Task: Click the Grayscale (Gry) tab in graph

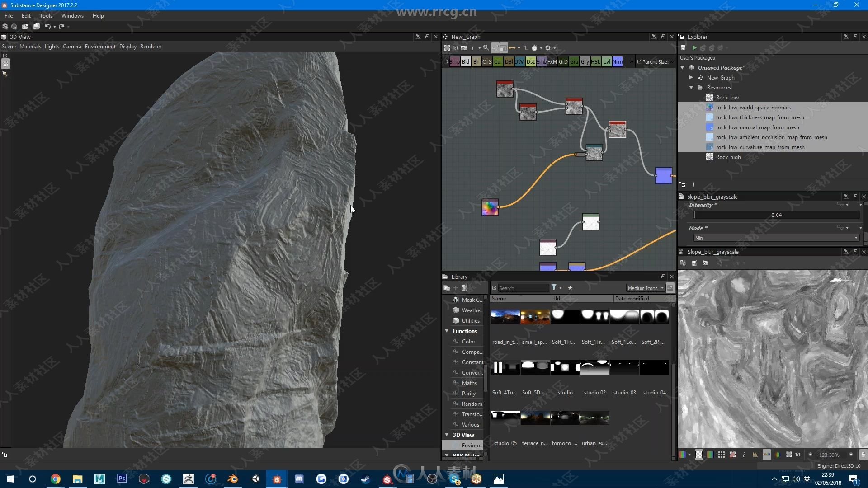Action: 584,62
